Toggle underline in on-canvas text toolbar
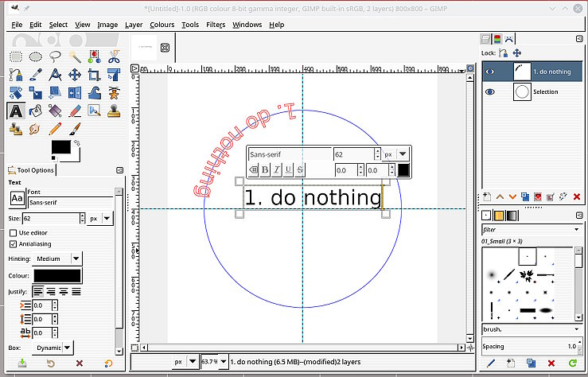Image resolution: width=588 pixels, height=377 pixels. point(288,170)
